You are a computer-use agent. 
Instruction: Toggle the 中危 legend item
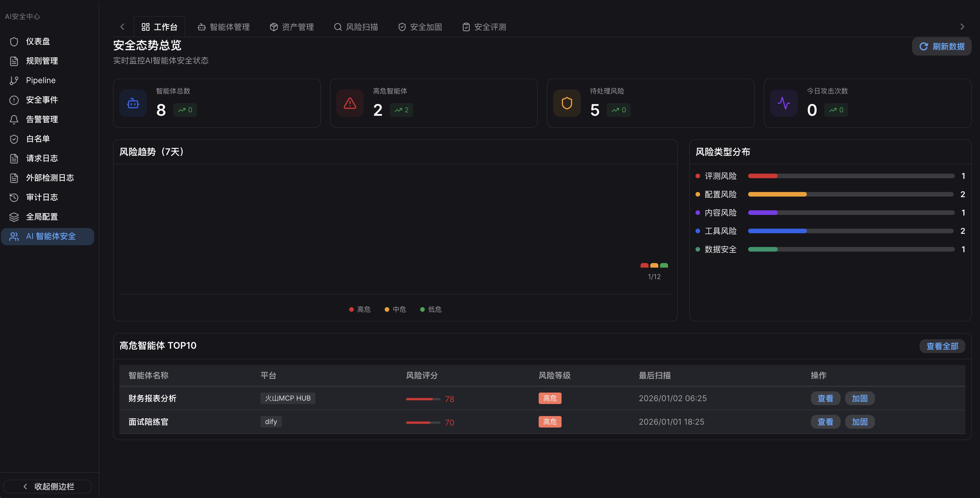click(395, 309)
